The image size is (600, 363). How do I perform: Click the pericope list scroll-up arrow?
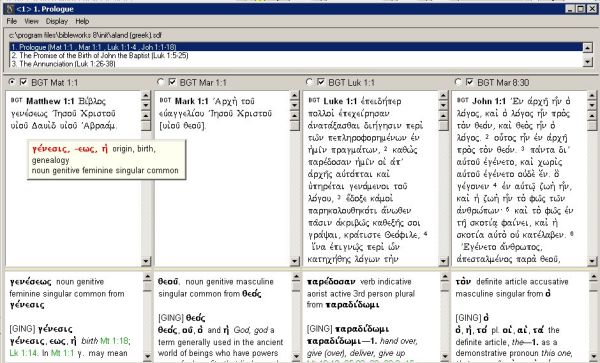coord(587,47)
